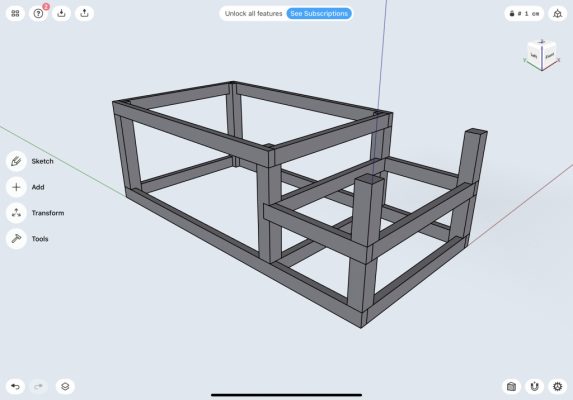The width and height of the screenshot is (573, 400).
Task: Toggle the snapping magnet icon
Action: tap(535, 386)
